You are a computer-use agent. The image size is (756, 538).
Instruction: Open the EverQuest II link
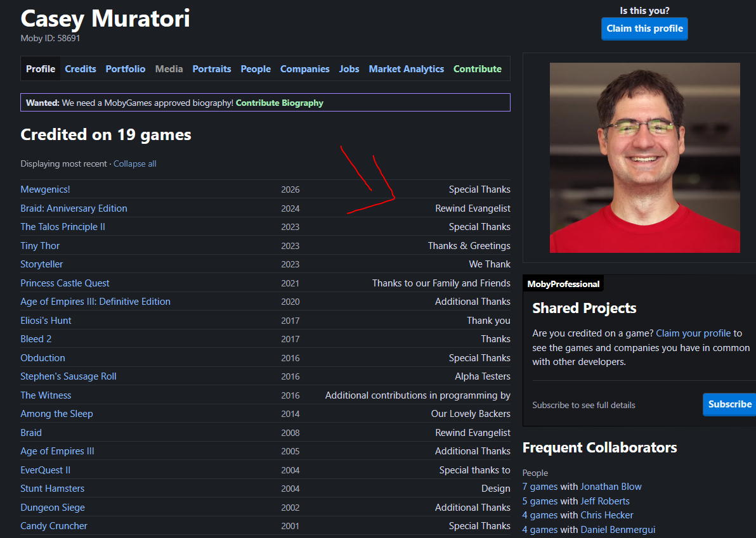pos(45,470)
